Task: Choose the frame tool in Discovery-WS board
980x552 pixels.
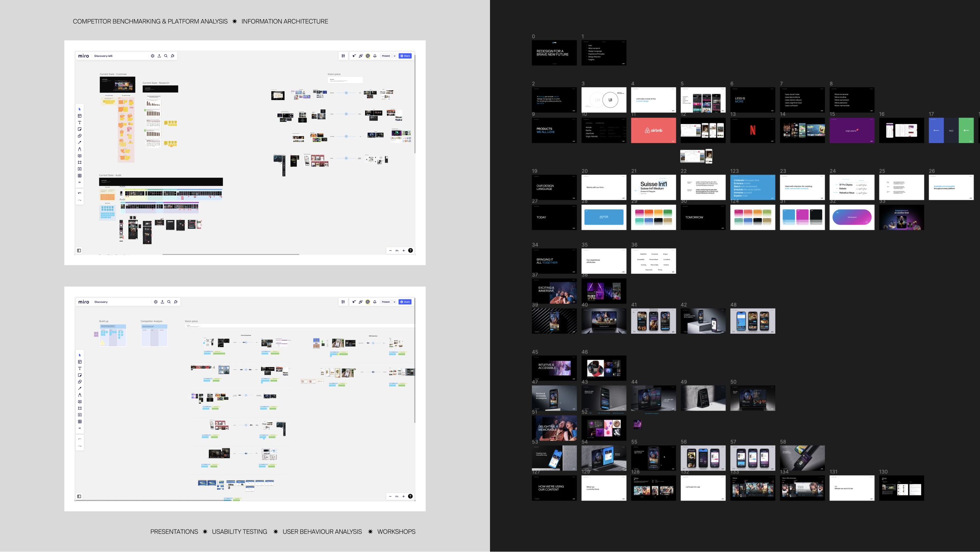Action: point(80,162)
